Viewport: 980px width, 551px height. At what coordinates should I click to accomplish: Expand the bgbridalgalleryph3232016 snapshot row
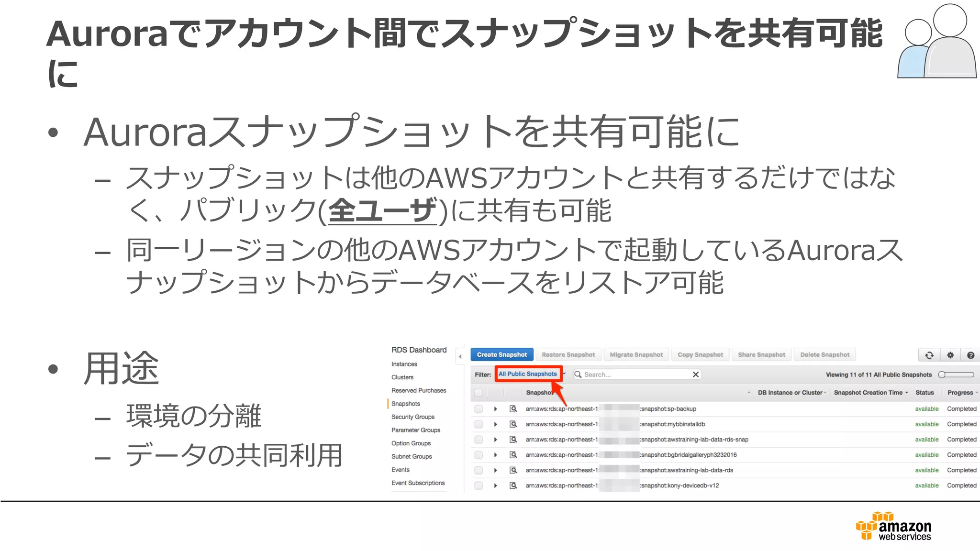point(495,455)
